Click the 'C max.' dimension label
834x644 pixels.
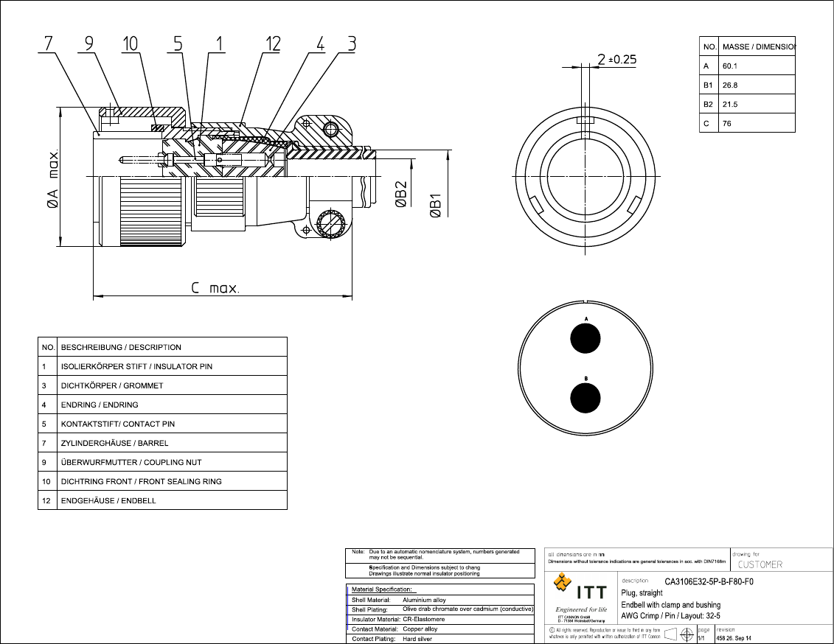pos(215,288)
